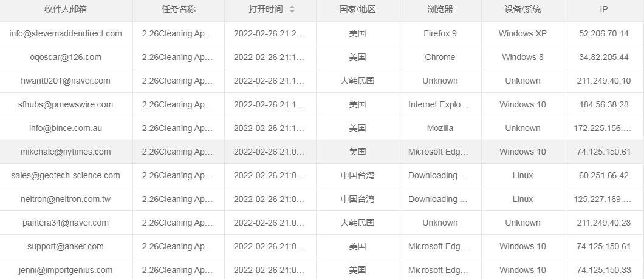Select the Mozilla browser cell
This screenshot has width=644, height=279.
click(440, 128)
